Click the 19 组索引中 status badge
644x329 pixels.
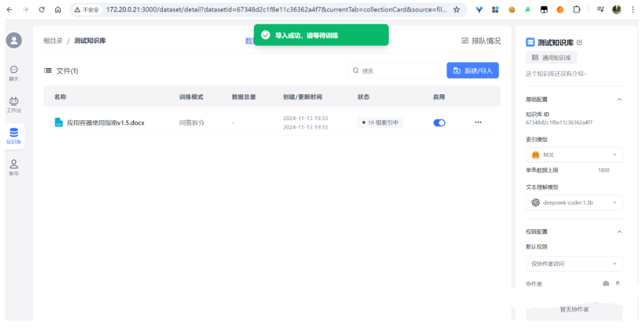380,122
